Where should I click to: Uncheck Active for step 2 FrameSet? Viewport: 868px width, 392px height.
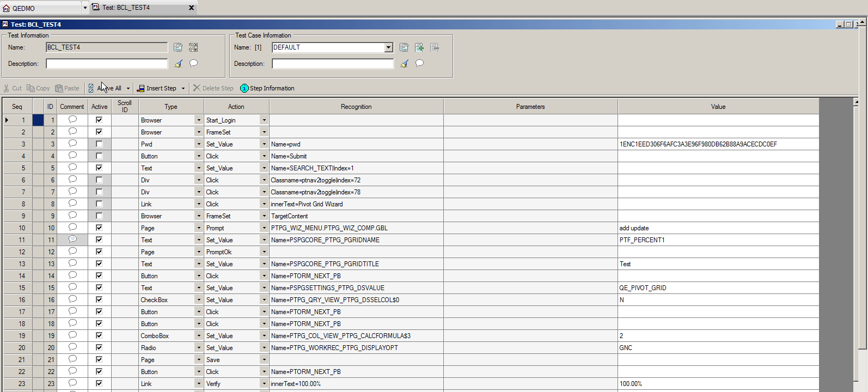[99, 132]
